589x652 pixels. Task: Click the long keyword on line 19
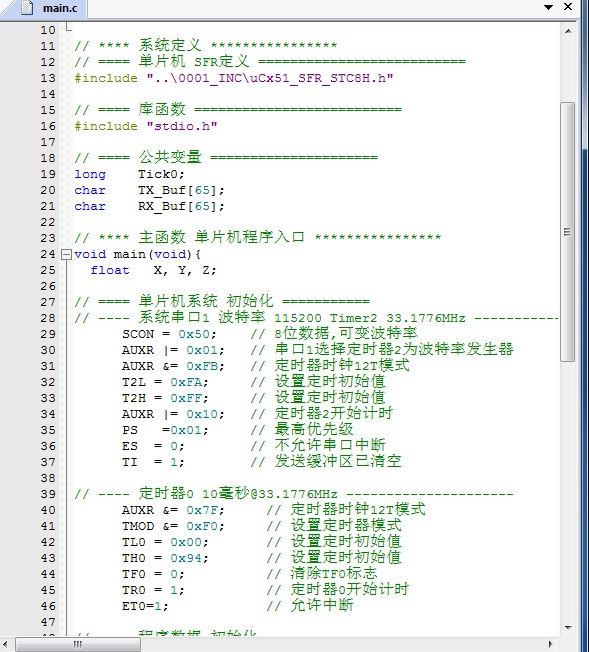click(x=90, y=174)
